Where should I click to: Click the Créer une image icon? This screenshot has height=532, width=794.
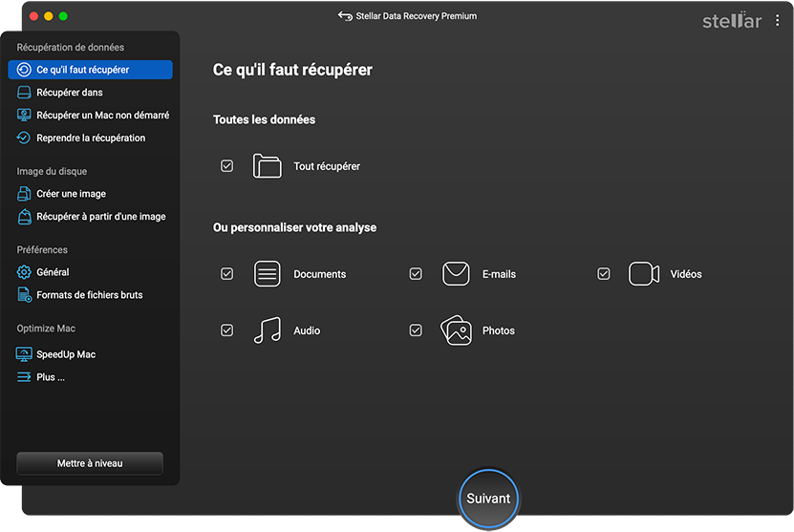(24, 193)
